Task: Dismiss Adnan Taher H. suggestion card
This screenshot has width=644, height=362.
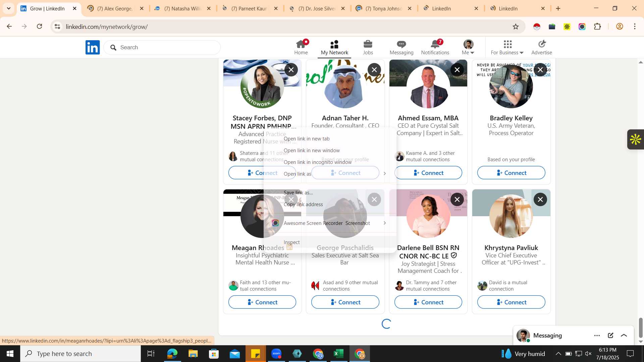Action: (x=374, y=70)
